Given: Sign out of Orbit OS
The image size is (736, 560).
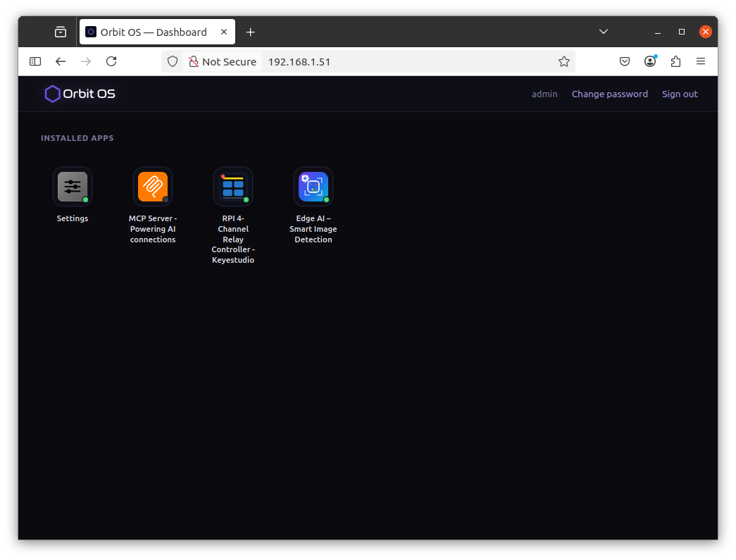Looking at the screenshot, I should (x=679, y=93).
